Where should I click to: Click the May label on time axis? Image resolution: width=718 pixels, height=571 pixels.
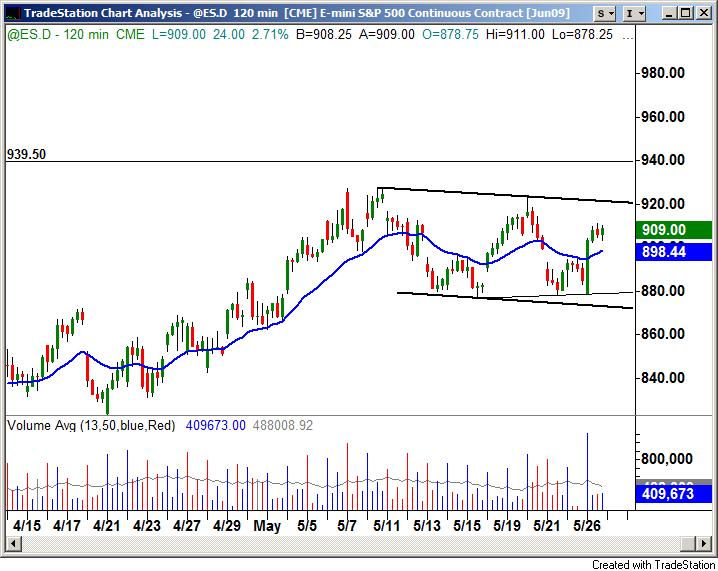click(x=267, y=526)
